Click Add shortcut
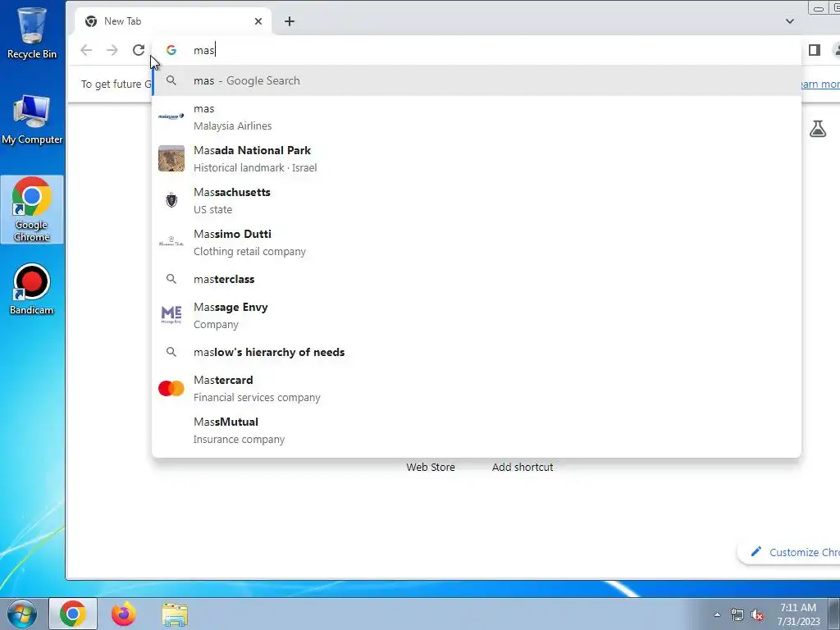840x630 pixels. (x=523, y=467)
